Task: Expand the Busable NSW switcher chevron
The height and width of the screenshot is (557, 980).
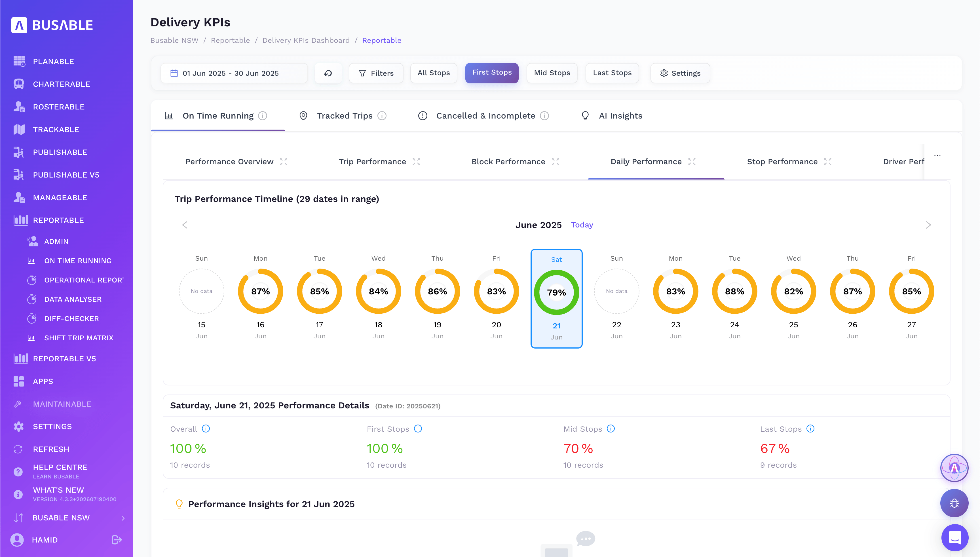Action: coord(123,518)
